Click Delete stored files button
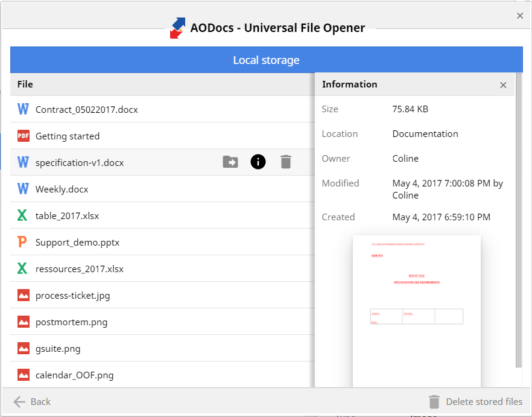 coord(475,402)
